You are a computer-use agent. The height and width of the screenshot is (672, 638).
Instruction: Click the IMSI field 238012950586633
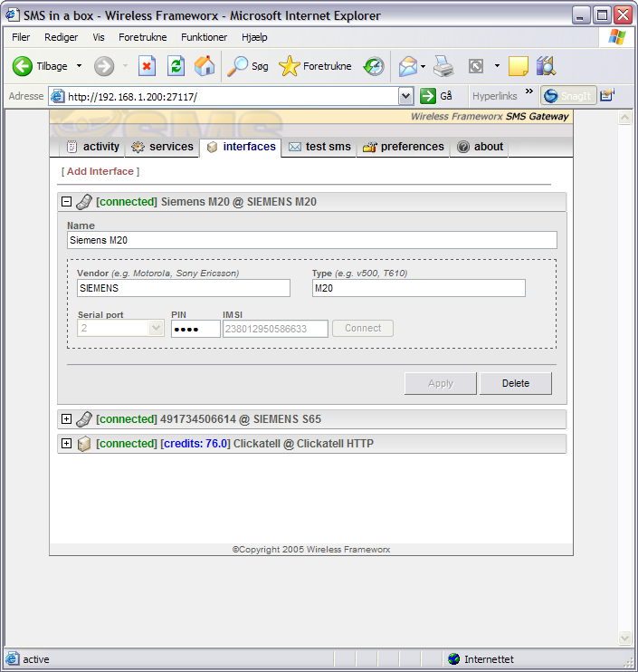pos(275,329)
